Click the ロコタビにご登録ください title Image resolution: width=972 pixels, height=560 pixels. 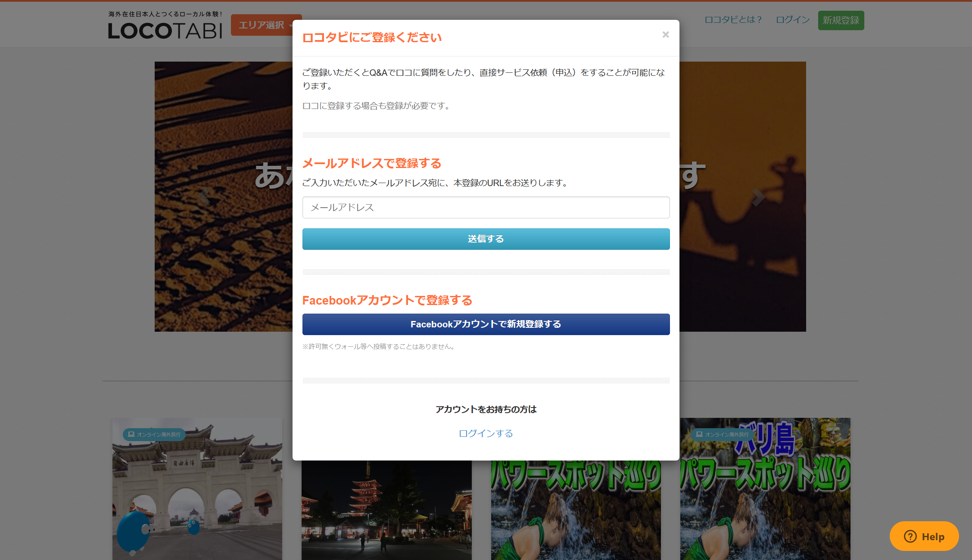pyautogui.click(x=372, y=37)
